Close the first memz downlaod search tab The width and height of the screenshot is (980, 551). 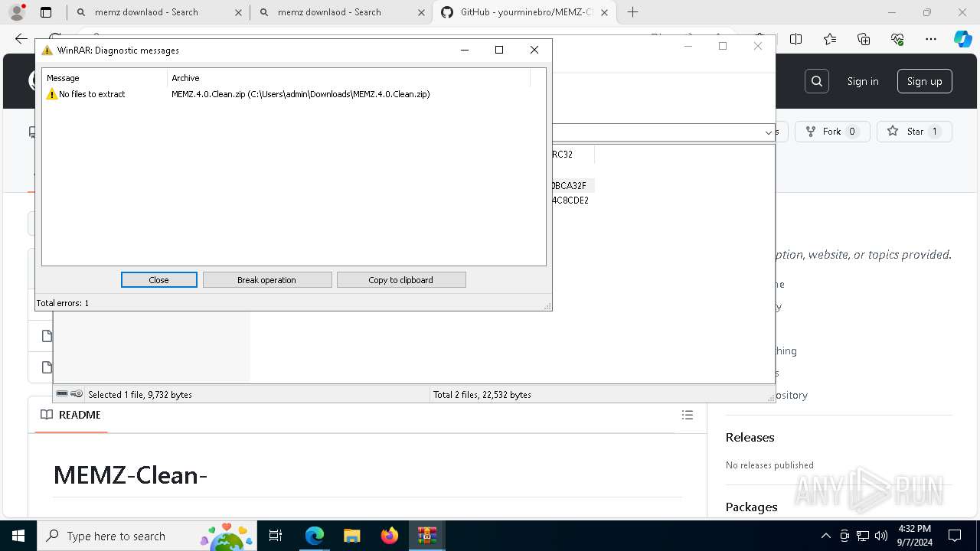[x=238, y=12]
